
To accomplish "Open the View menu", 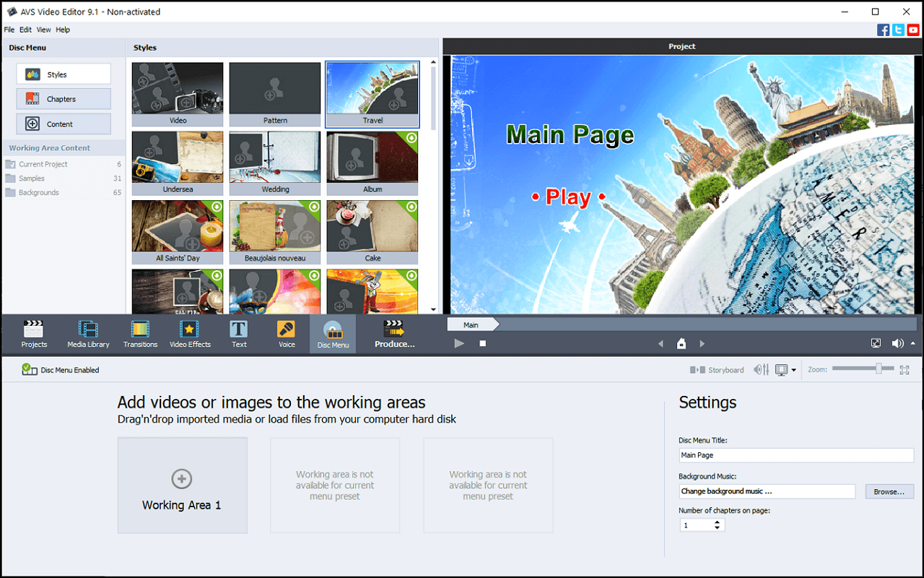I will [44, 30].
